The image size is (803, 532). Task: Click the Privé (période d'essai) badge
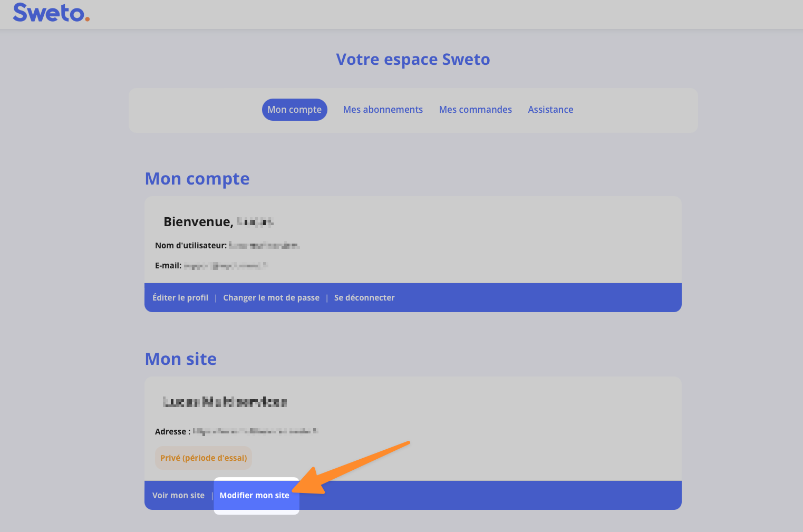coord(204,458)
